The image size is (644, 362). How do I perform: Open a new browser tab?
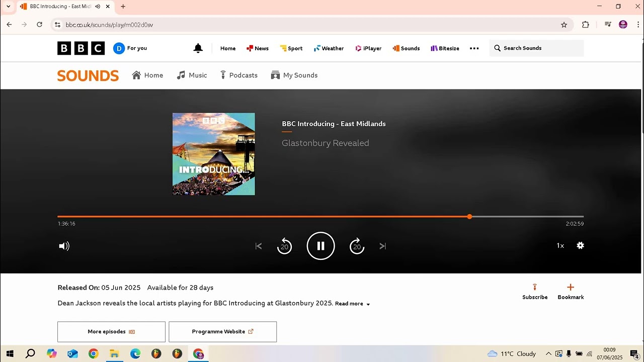pos(123,7)
